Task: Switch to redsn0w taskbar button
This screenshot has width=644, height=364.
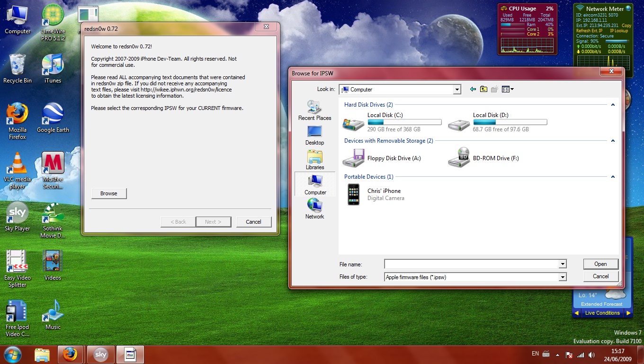Action: pos(130,355)
